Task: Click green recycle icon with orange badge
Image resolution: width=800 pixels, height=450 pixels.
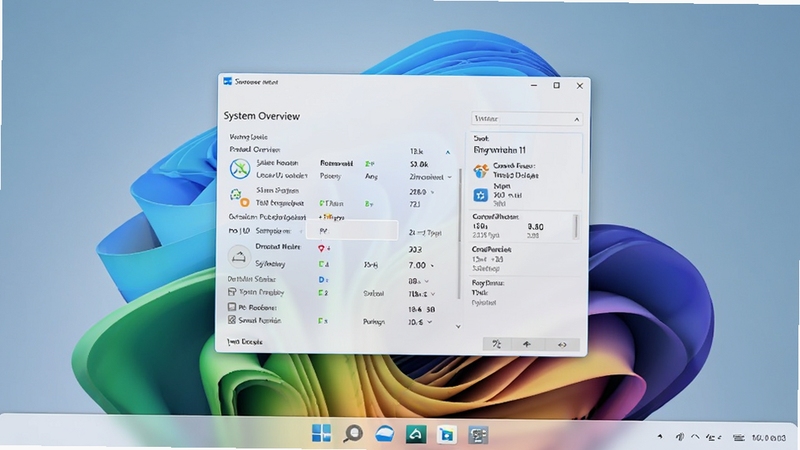Action: 239,198
